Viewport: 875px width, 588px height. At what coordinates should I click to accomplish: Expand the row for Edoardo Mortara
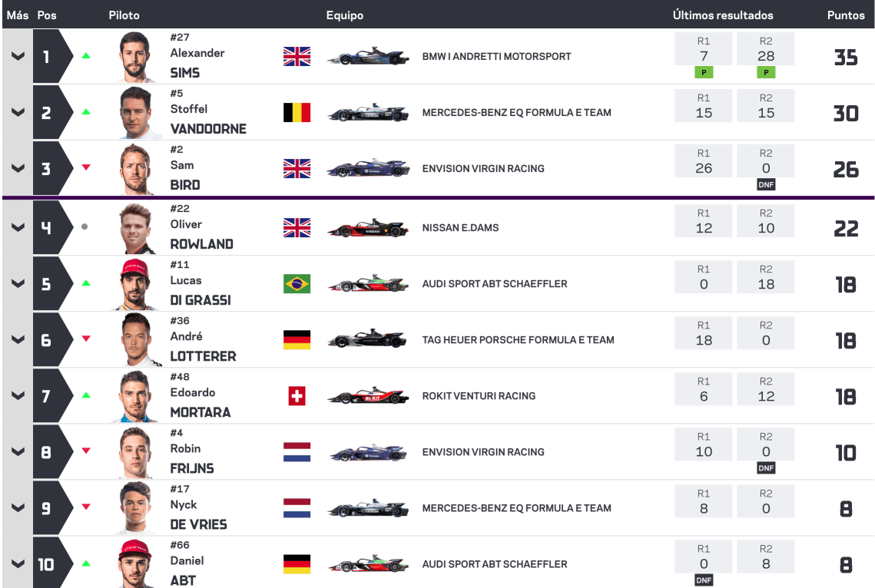coord(18,396)
